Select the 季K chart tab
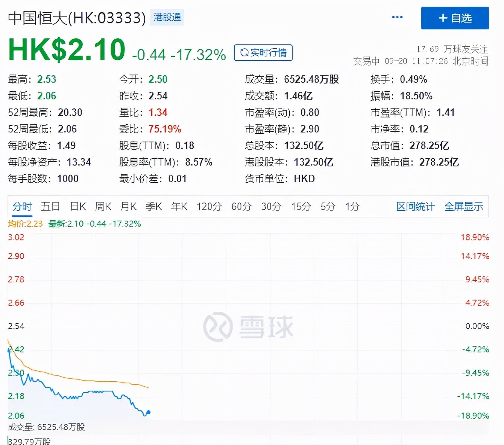This screenshot has height=445, width=504. pos(153,206)
